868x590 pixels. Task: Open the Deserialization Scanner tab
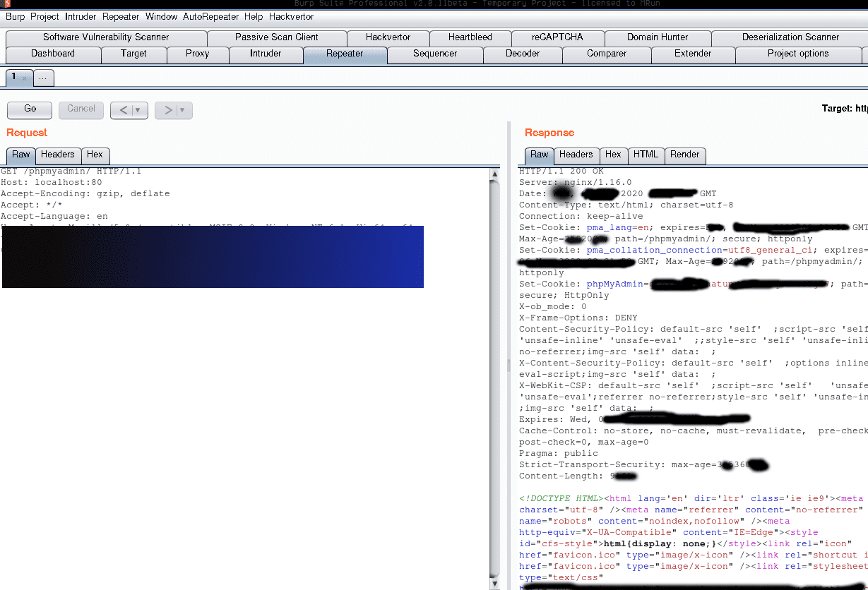tap(790, 37)
